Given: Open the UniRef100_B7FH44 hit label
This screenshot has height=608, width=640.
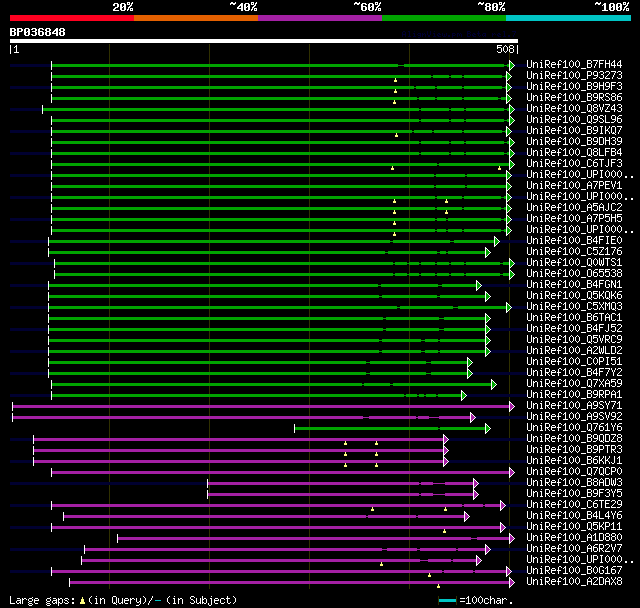Looking at the screenshot, I should (574, 64).
